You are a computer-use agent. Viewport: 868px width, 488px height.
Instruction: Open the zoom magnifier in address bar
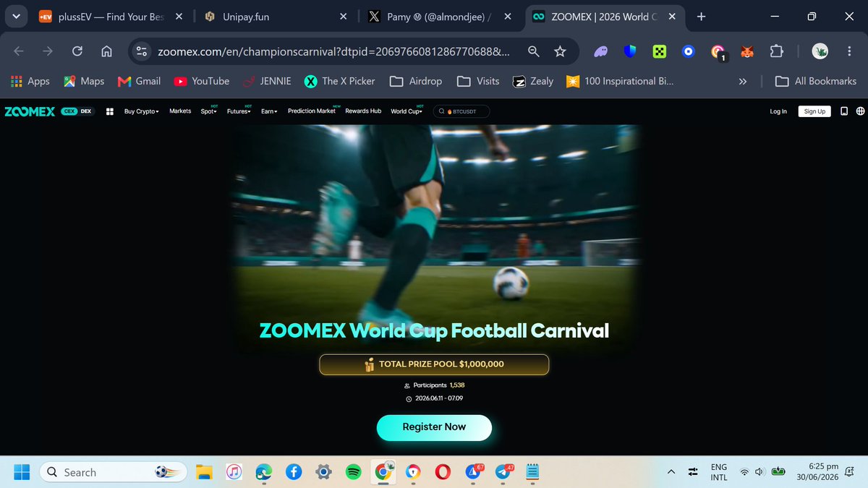533,51
